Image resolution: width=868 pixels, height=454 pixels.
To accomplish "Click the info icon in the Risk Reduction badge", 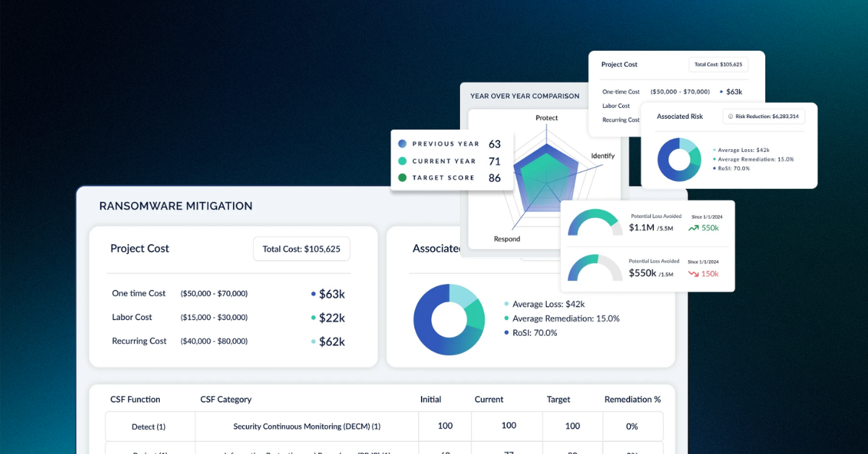I will pyautogui.click(x=731, y=116).
